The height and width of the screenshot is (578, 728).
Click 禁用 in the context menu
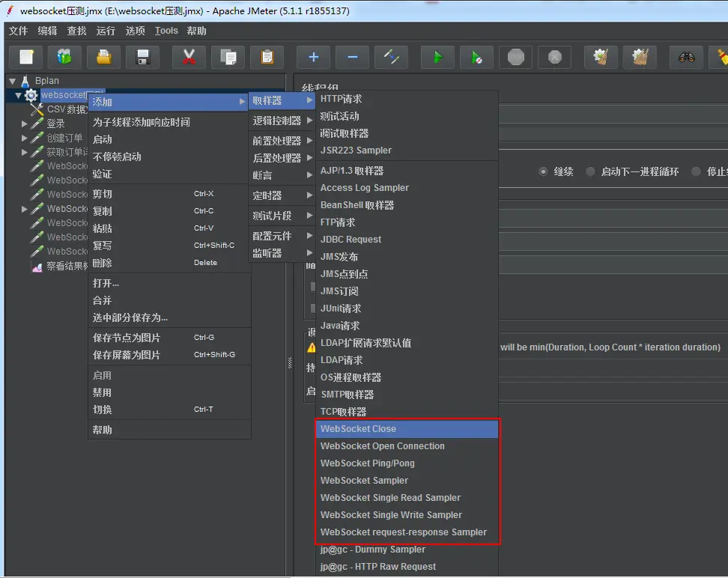pyautogui.click(x=169, y=393)
